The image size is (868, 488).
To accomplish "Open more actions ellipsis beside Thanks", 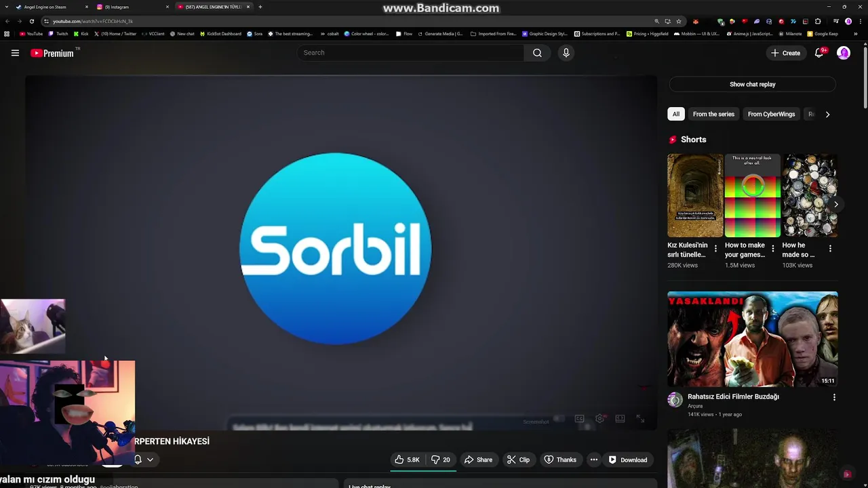I will (x=594, y=460).
